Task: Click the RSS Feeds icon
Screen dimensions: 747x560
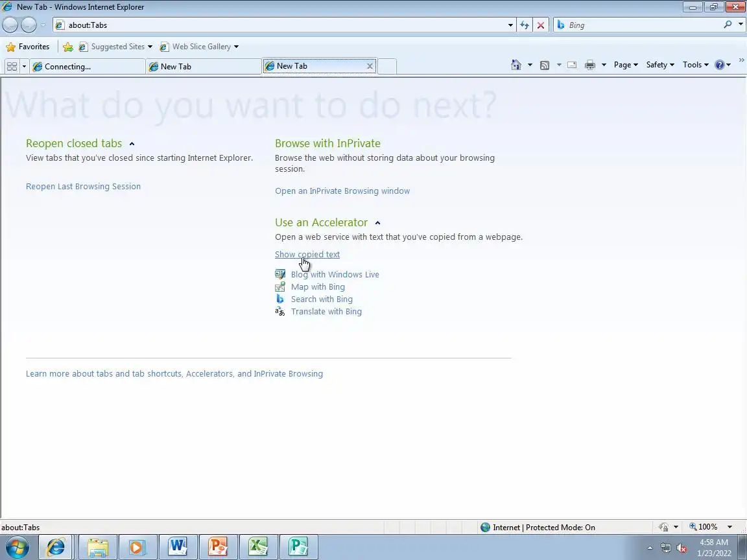Action: [x=545, y=65]
